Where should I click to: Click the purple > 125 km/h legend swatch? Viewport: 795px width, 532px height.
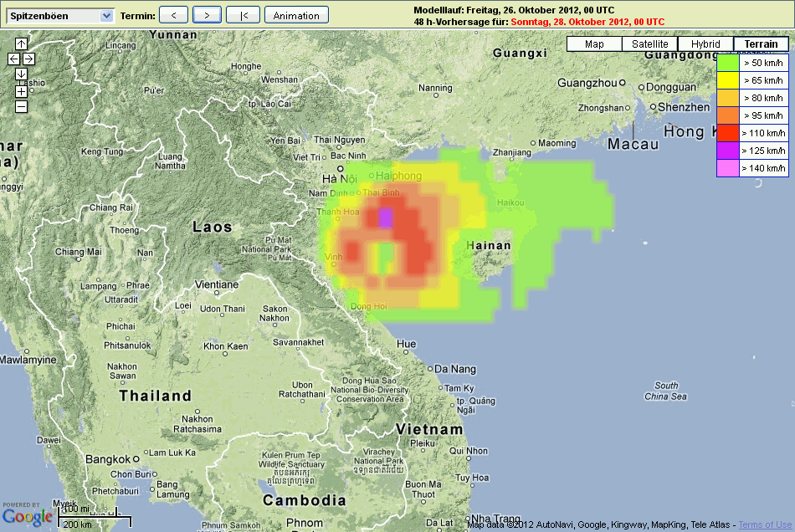727,151
